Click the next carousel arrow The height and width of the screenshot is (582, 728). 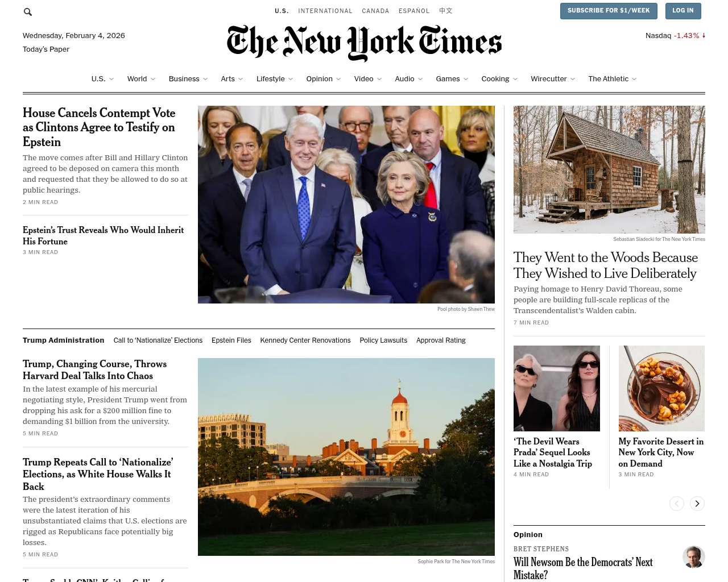pos(697,504)
